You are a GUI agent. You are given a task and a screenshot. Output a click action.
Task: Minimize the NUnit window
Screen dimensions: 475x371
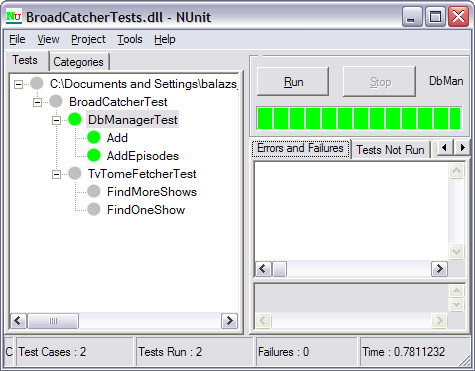tap(412, 16)
